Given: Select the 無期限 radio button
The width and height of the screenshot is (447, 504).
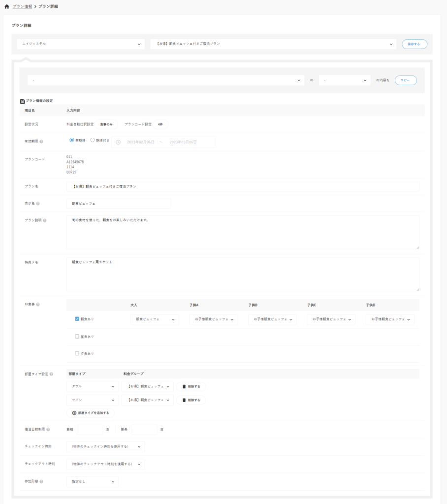Looking at the screenshot, I should (72, 140).
